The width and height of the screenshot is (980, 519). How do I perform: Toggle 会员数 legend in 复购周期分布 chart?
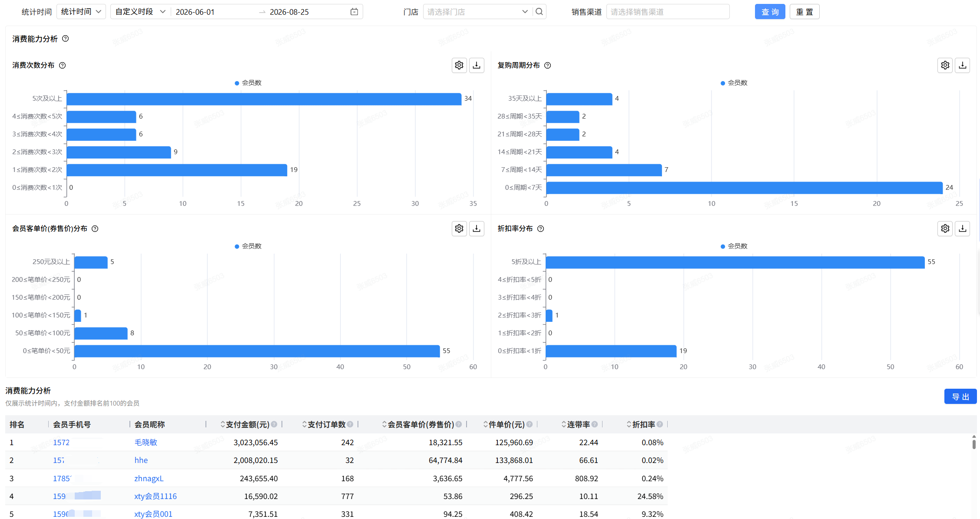point(734,83)
